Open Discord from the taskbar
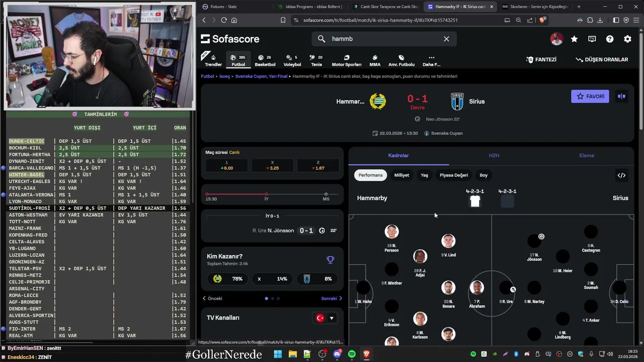Image resolution: width=644 pixels, height=362 pixels. [337, 354]
